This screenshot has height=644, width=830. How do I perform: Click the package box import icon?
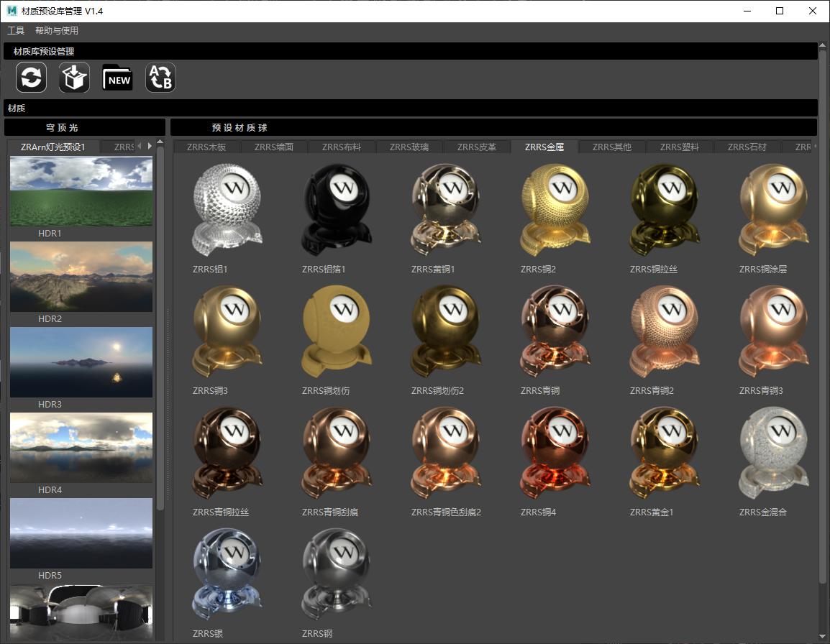tap(74, 78)
